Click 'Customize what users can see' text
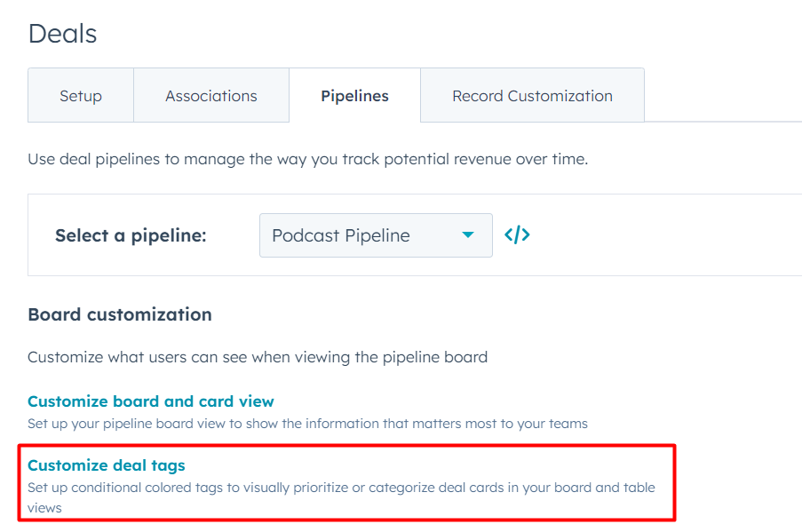Screen dimensions: 802x532 point(258,357)
